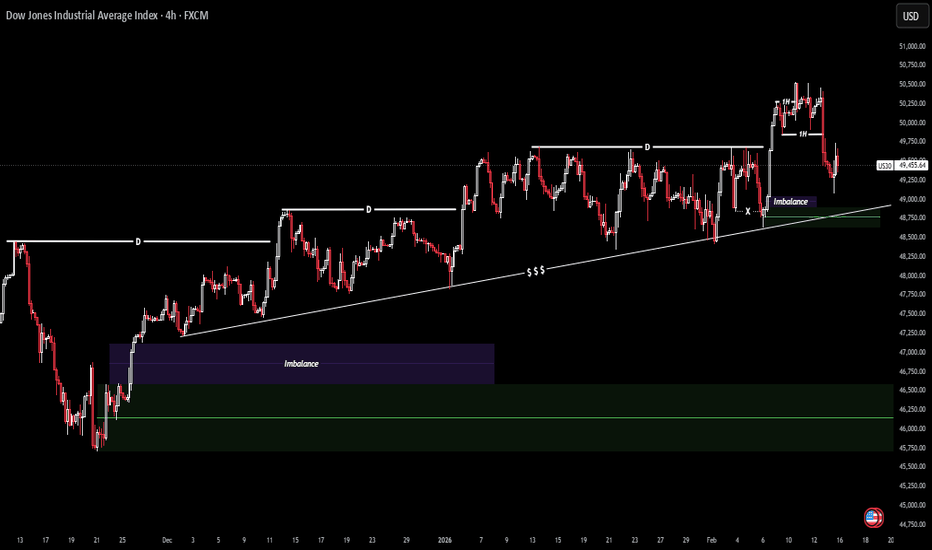
Task: Click the 48,000.00 price axis label
Action: click(x=912, y=275)
